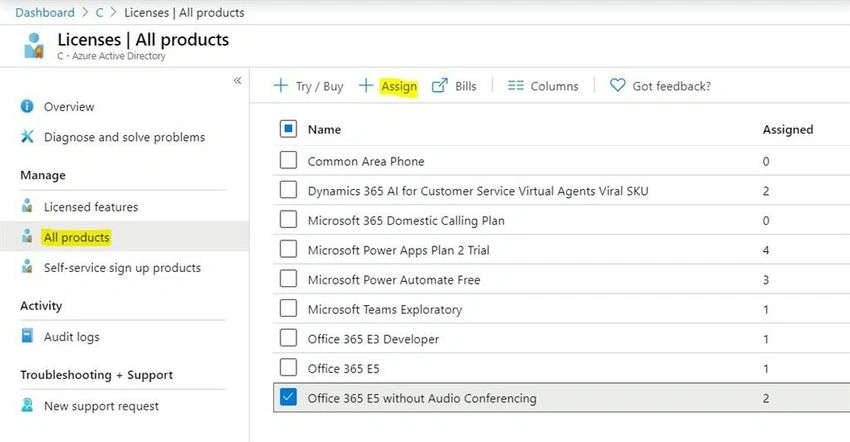
Task: Collapse the left navigation pane with the chevrons
Action: click(x=237, y=81)
